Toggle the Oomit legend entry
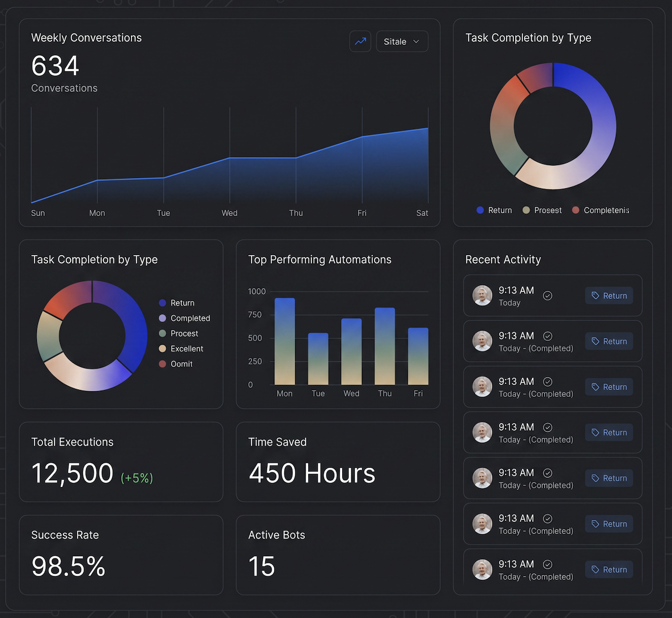 (176, 363)
